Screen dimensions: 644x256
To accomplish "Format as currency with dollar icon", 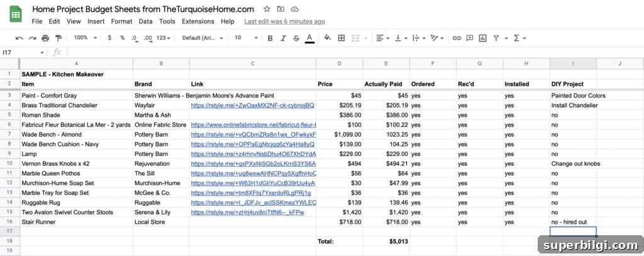I will coord(109,38).
